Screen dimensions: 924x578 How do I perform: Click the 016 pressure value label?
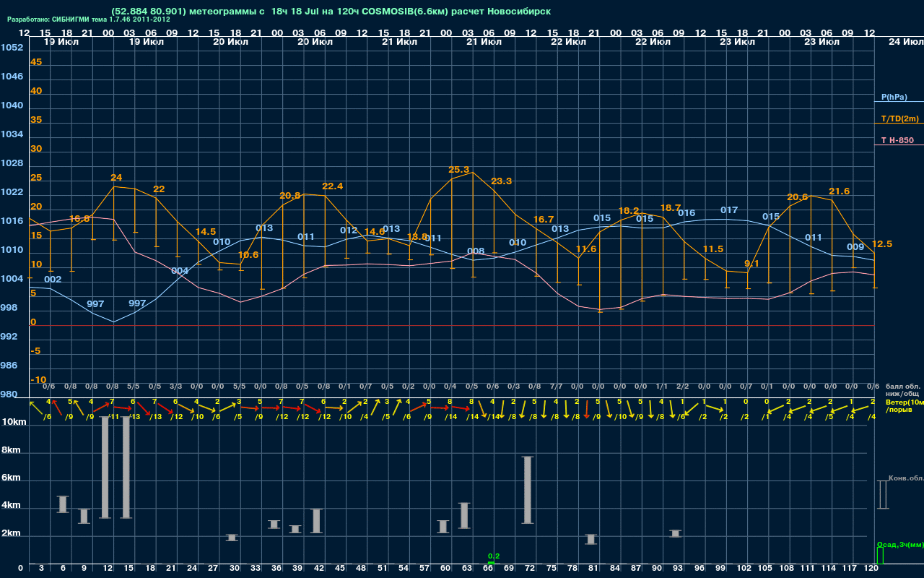(x=687, y=213)
